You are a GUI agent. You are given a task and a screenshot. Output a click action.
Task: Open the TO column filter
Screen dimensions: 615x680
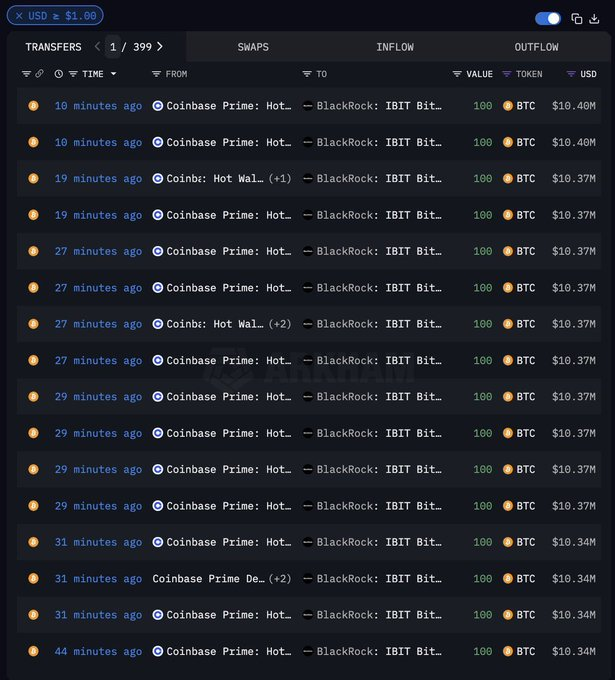tap(307, 74)
